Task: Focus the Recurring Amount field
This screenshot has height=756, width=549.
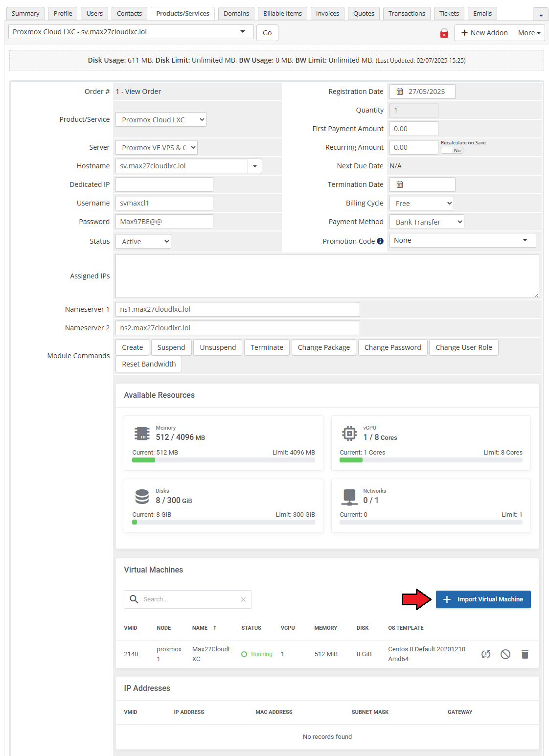Action: click(x=414, y=147)
